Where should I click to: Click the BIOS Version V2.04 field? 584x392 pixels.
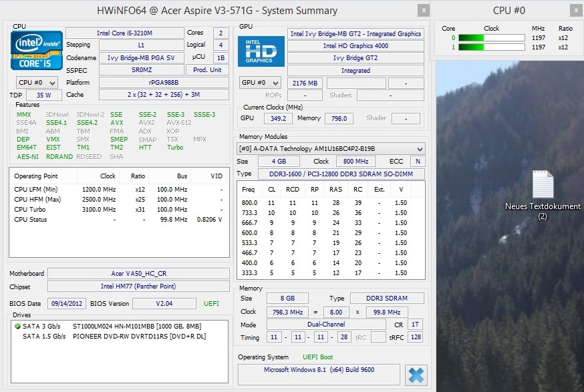164,304
